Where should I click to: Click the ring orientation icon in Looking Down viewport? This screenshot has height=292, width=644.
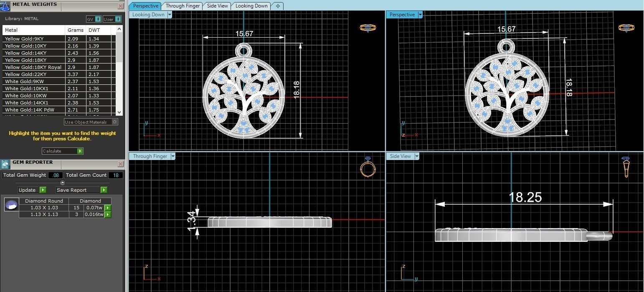coord(368,28)
